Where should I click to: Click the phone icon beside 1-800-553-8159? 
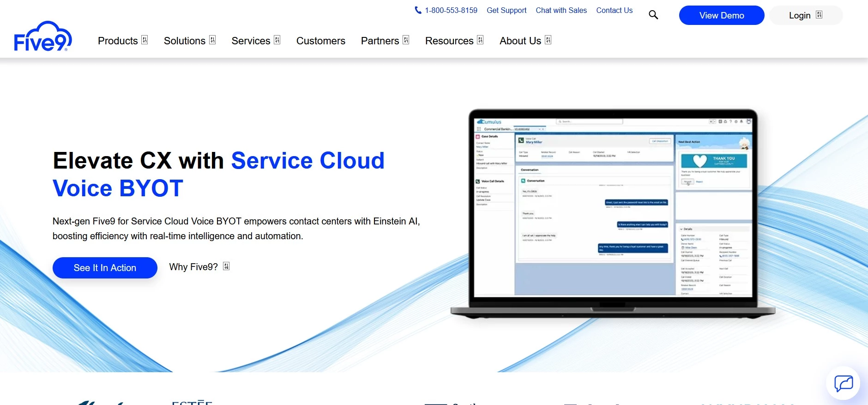418,10
